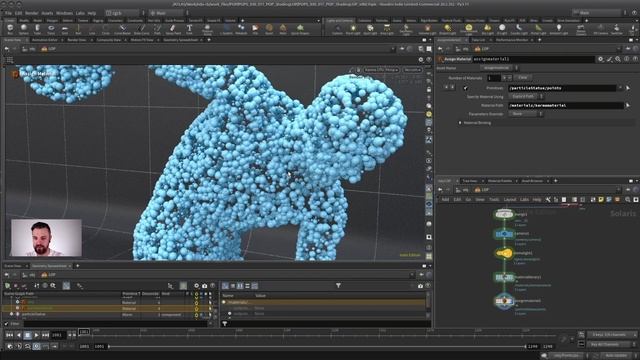
Task: Select the merge1 node
Action: point(504,214)
